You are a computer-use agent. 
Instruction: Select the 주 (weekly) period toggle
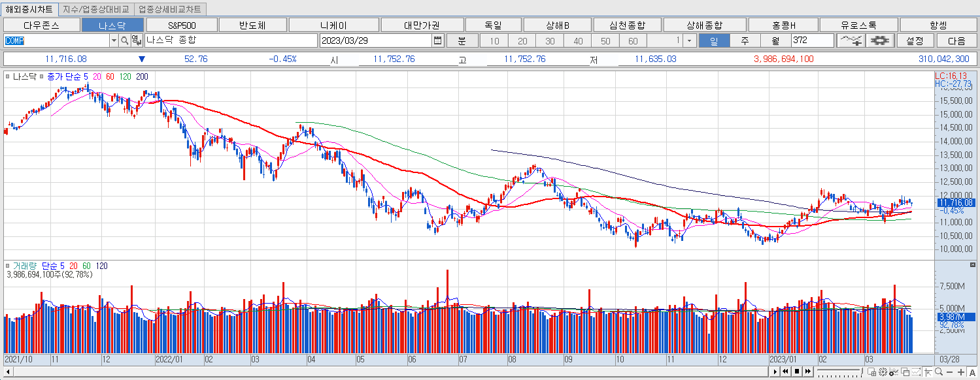pos(745,40)
